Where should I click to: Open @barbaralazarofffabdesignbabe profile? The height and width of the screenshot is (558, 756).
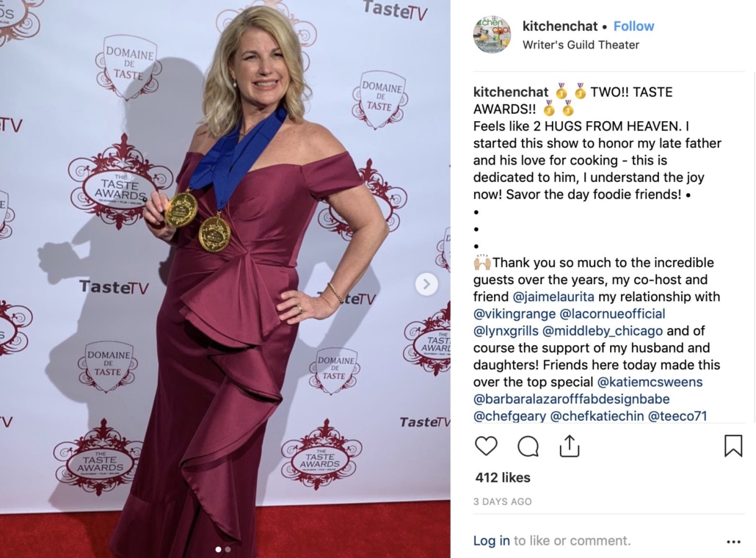tap(571, 399)
